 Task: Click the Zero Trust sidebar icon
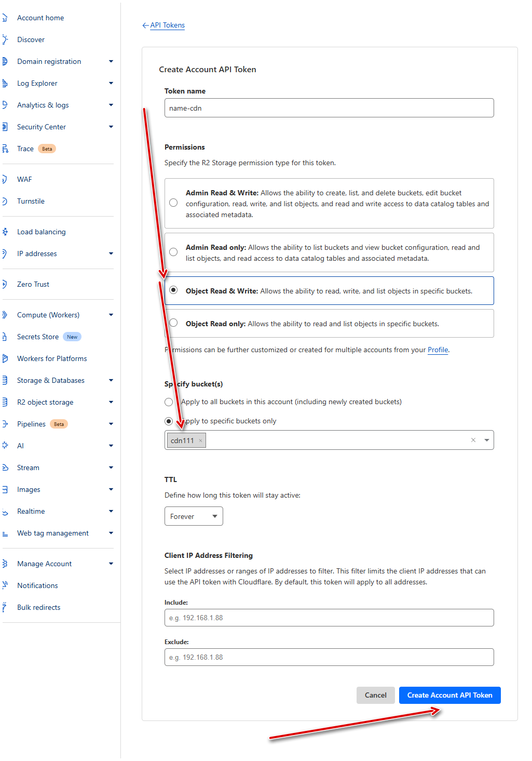pyautogui.click(x=5, y=284)
